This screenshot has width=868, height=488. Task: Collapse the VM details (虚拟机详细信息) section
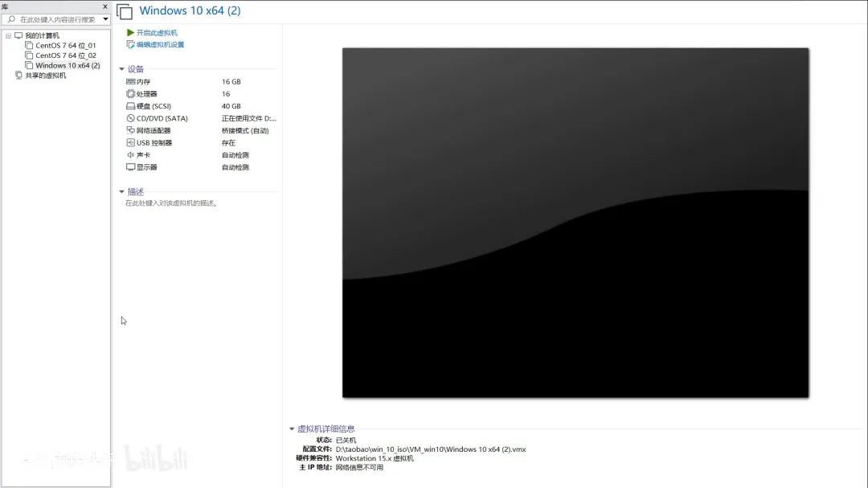coord(292,429)
